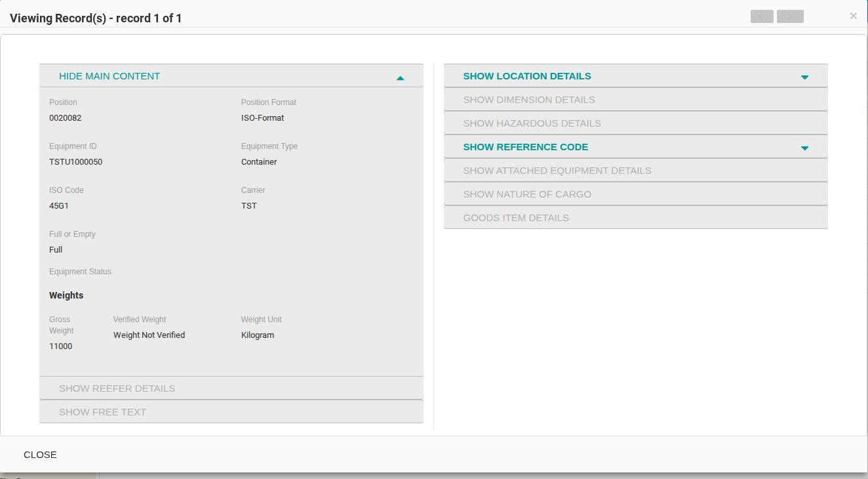868x479 pixels.
Task: Click the Weights section heading
Action: 66,295
